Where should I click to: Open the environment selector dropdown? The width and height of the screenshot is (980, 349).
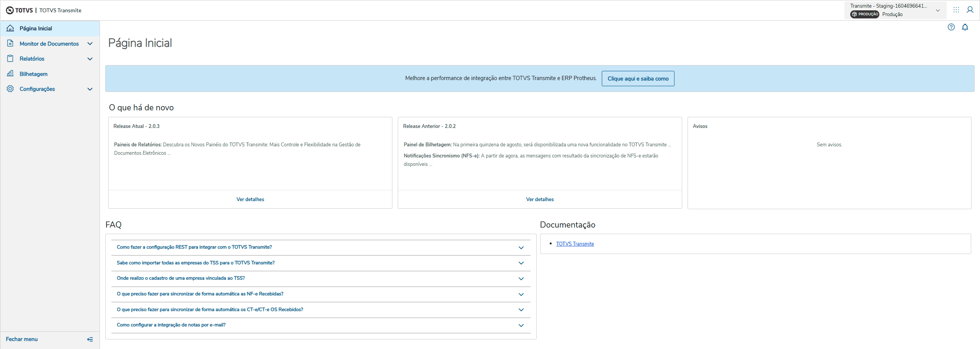(938, 10)
